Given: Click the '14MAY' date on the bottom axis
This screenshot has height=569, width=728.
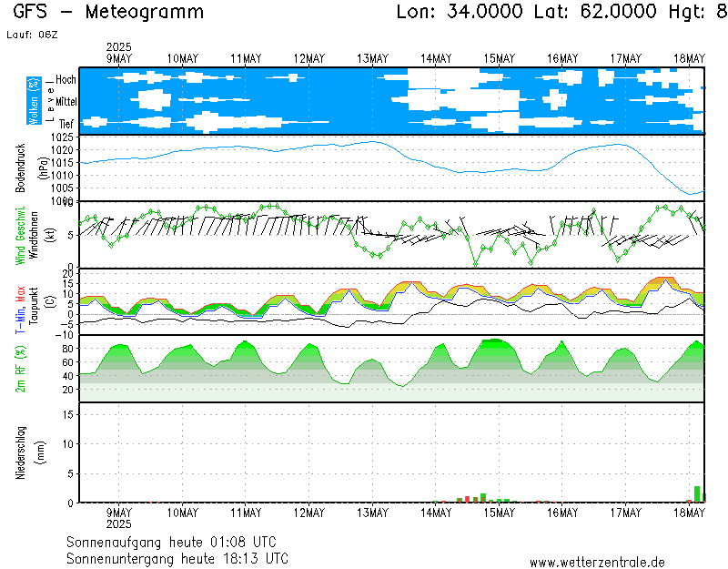Looking at the screenshot, I should coord(436,513).
